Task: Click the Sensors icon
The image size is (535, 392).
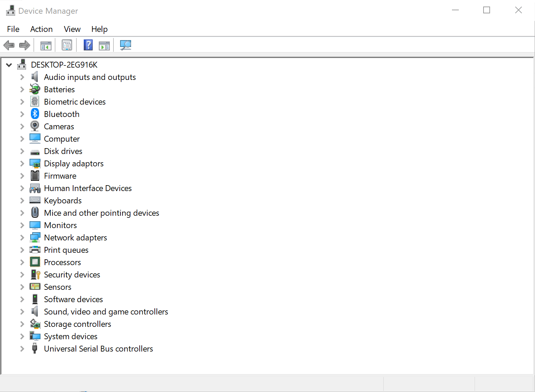Action: 35,287
